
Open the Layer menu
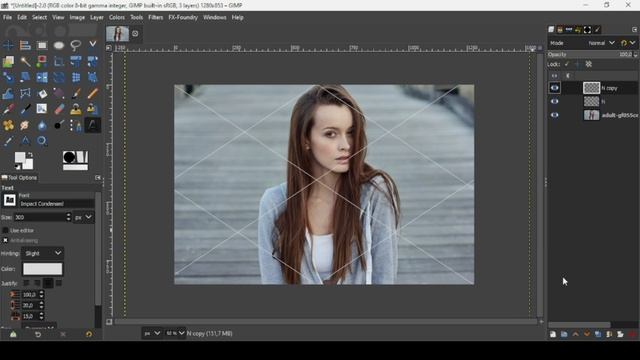tap(97, 18)
